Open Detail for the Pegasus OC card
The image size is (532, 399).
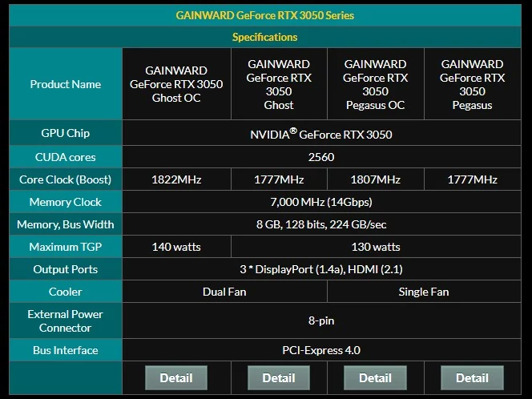pyautogui.click(x=375, y=377)
